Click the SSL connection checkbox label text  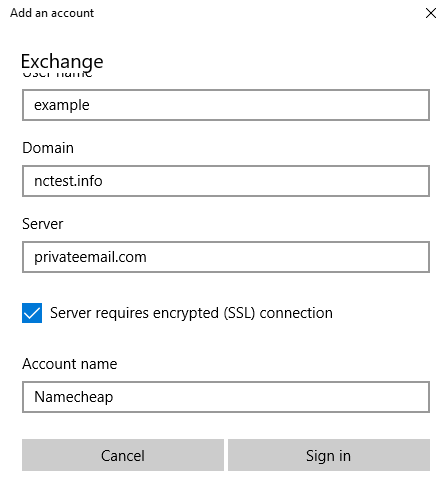coord(191,313)
